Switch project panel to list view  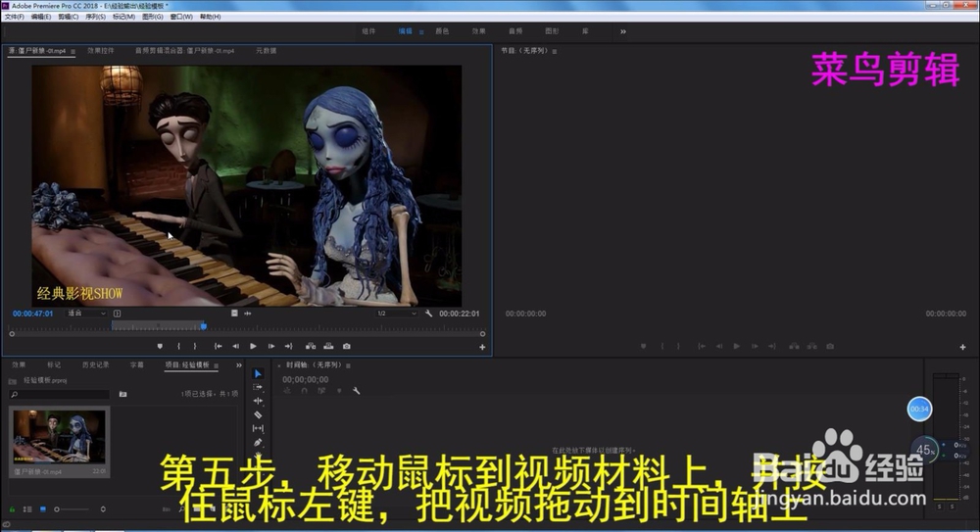tap(27, 509)
